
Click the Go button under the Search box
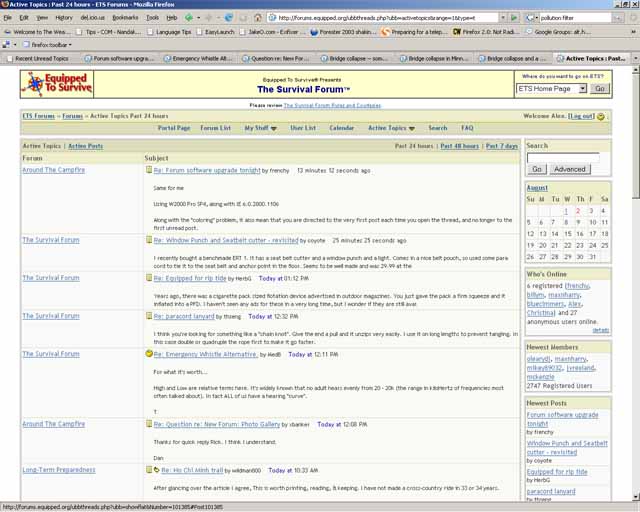point(537,169)
